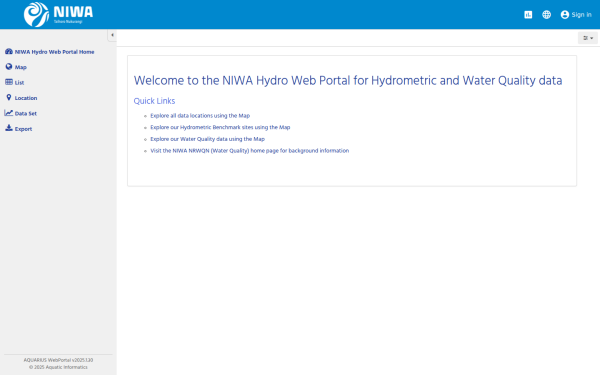Click the NIWA logo in the header
Image resolution: width=600 pixels, height=375 pixels.
point(58,15)
